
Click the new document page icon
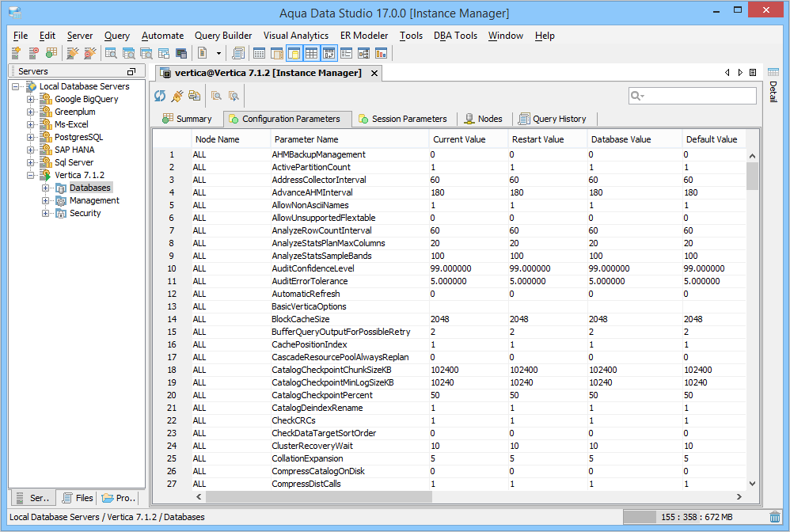click(203, 53)
